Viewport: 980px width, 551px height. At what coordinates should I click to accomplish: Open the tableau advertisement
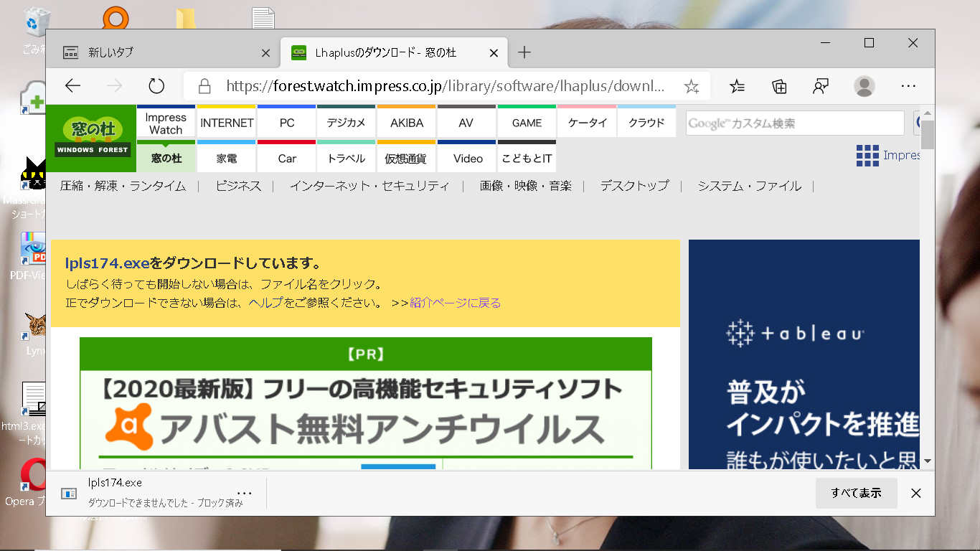coord(804,354)
